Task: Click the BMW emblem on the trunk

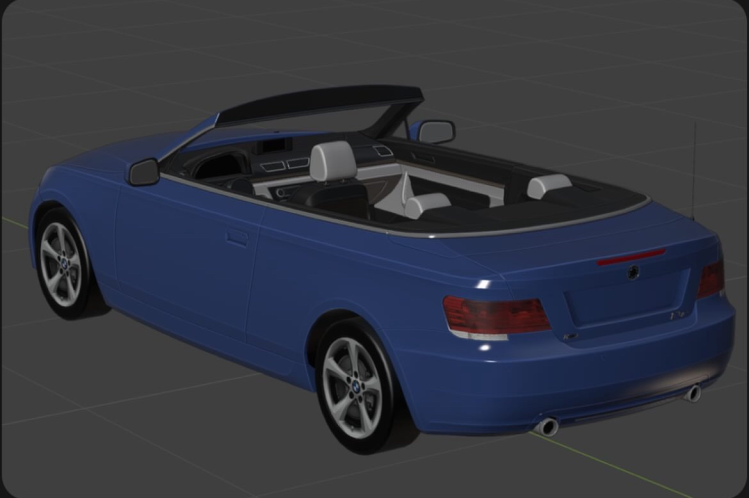Action: point(633,272)
